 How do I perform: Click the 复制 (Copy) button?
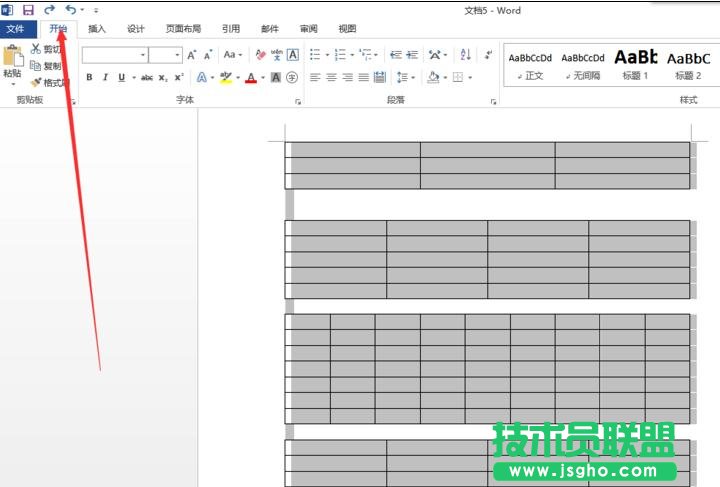tap(46, 66)
